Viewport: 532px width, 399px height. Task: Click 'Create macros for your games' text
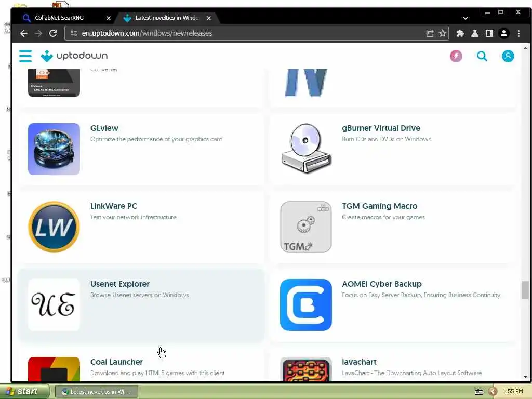(x=383, y=217)
